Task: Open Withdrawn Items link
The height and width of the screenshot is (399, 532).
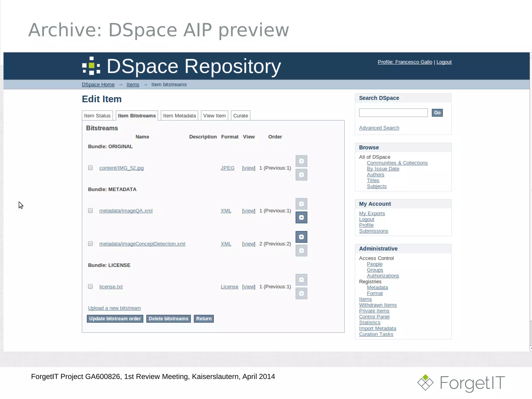Action: pos(378,305)
